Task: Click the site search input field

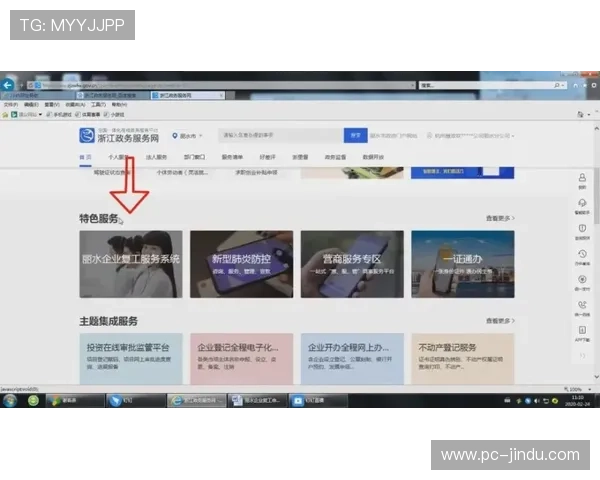Action: click(281, 135)
